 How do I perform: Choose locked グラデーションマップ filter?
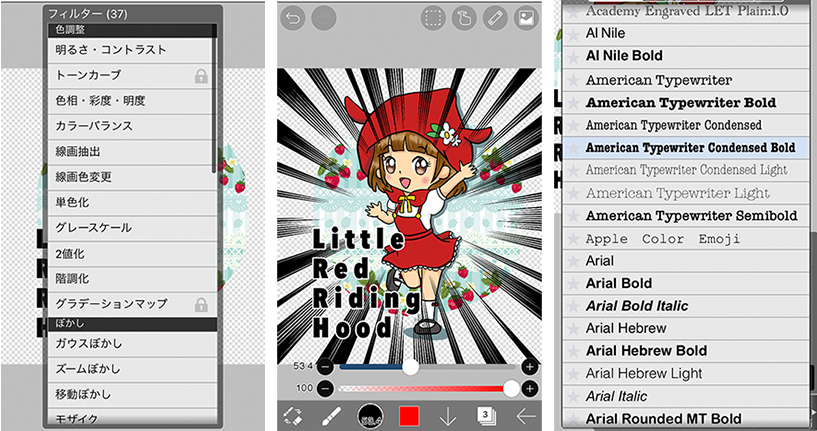pos(132,304)
